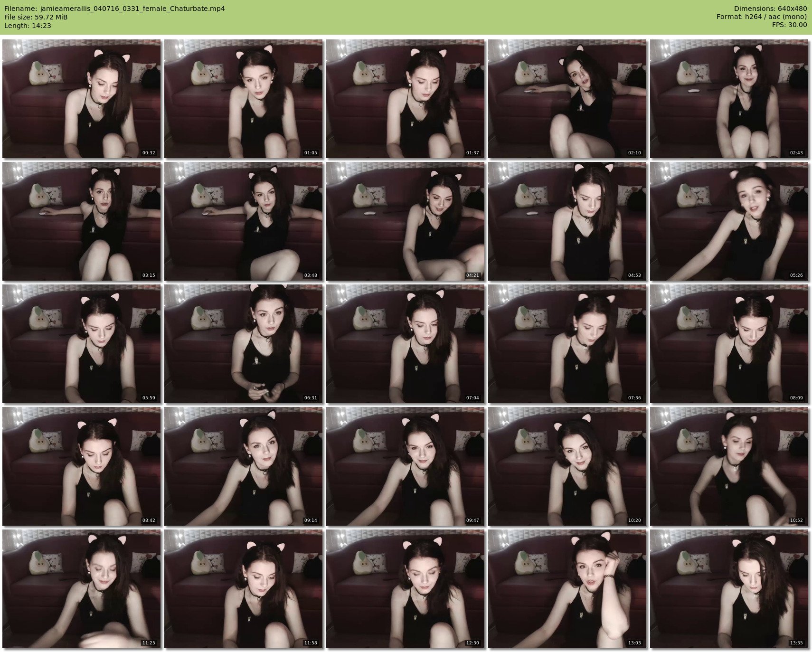This screenshot has width=812, height=652.
Task: Click the thumbnail stamped 06:31
Action: 243,344
